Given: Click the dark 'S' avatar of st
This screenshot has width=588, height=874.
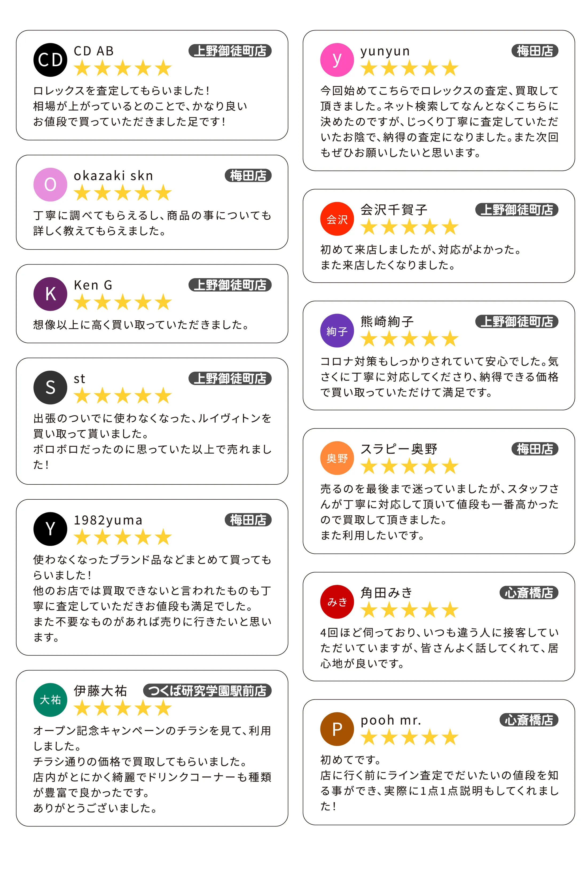Looking at the screenshot, I should pos(50,387).
